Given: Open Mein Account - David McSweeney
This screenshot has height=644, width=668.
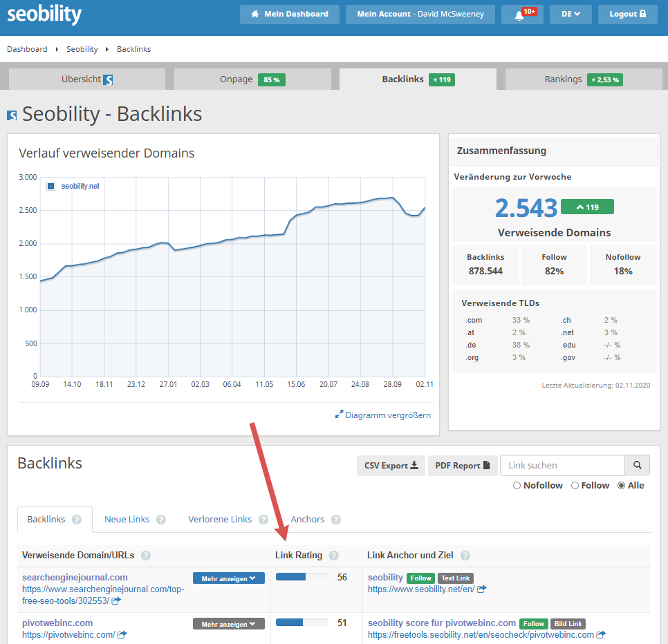Looking at the screenshot, I should (420, 14).
